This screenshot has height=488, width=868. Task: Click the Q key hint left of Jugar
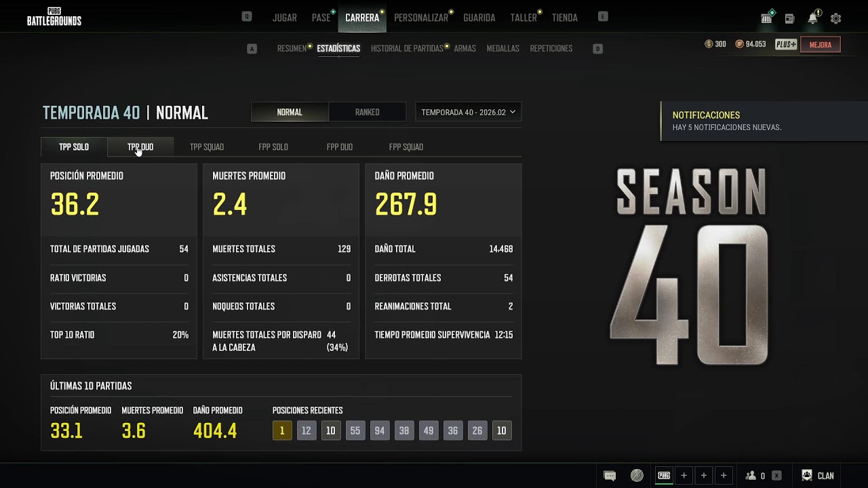click(247, 16)
